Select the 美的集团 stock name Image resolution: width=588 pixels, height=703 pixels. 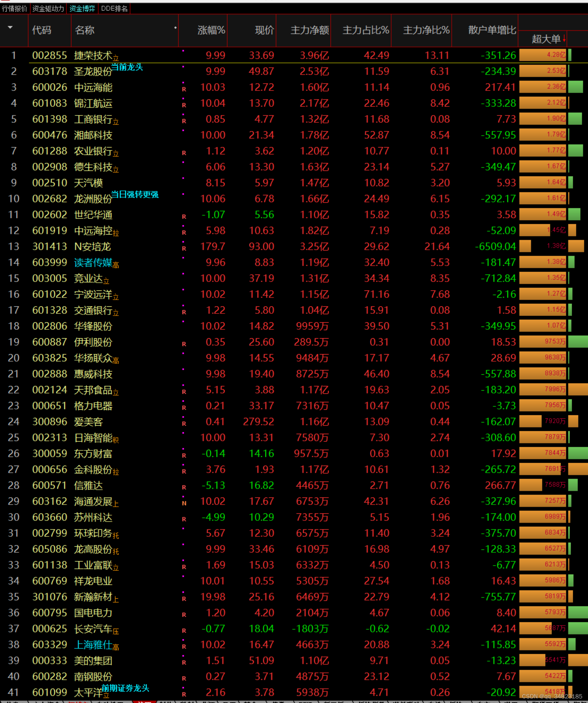tap(93, 661)
